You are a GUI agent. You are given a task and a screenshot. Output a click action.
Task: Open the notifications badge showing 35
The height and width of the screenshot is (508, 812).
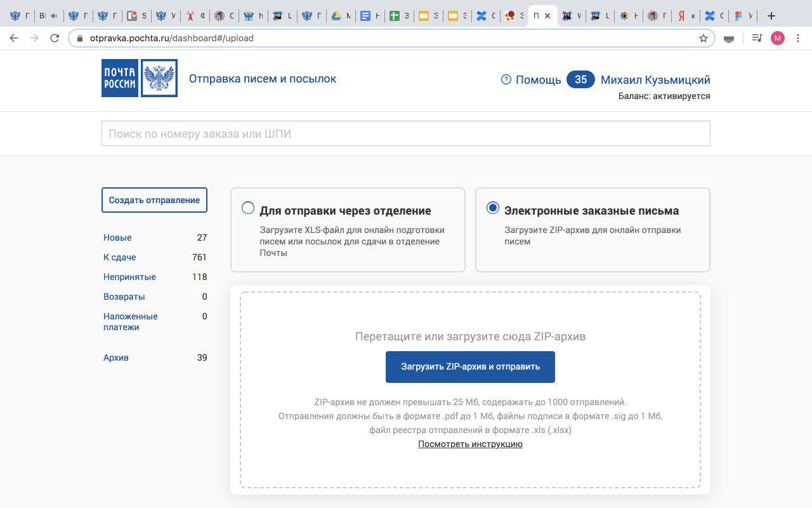(580, 79)
